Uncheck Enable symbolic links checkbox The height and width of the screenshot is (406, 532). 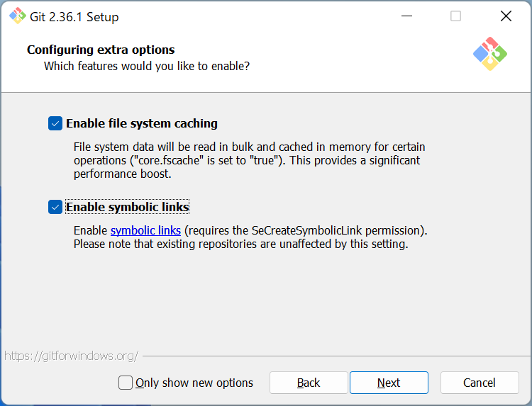(55, 207)
